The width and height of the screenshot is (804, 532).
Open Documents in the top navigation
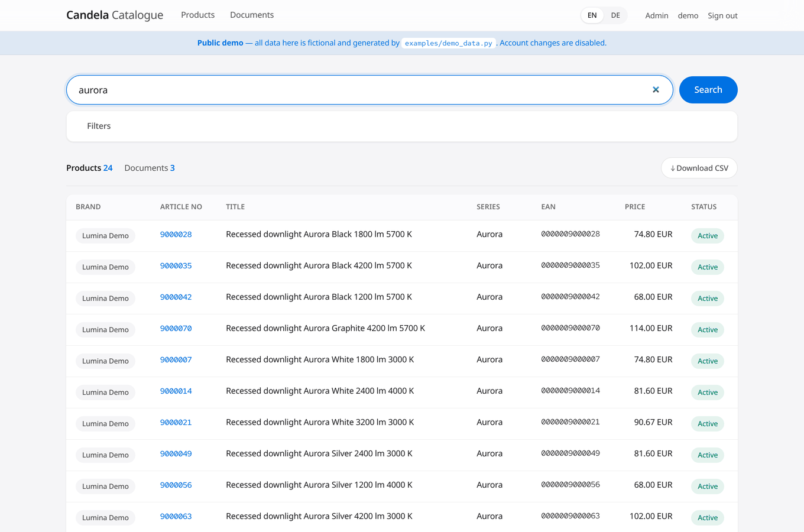click(252, 15)
